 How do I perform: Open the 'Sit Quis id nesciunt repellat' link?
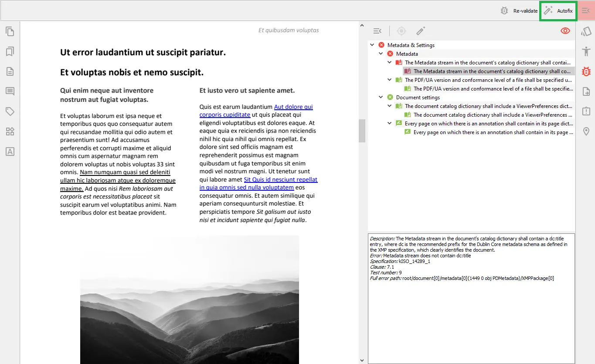click(x=258, y=183)
